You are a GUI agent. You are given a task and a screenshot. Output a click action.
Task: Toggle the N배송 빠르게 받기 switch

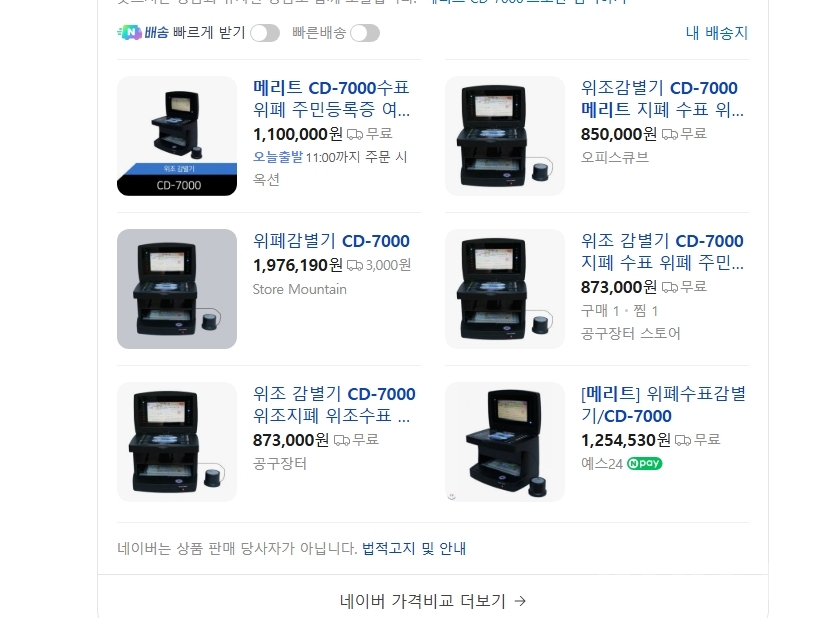(x=265, y=33)
